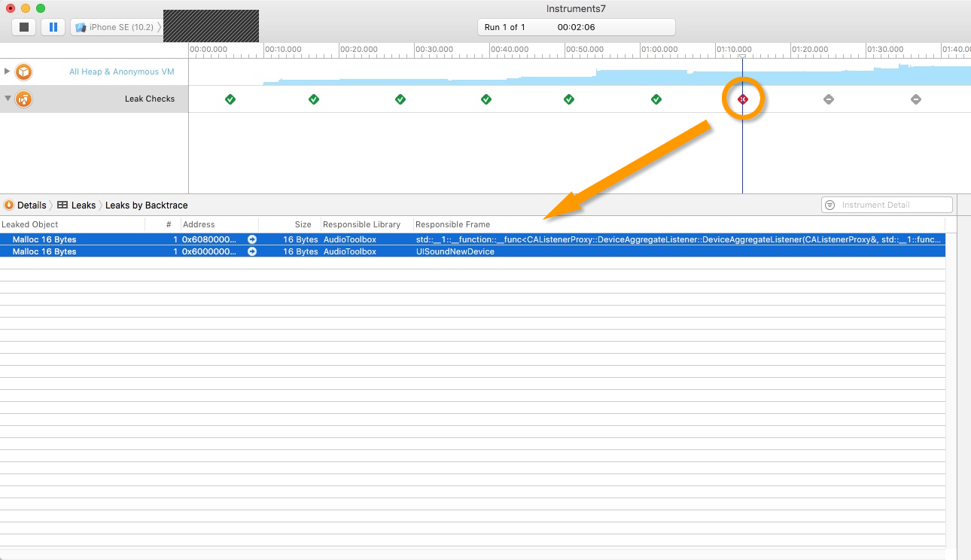
Task: Click the DeviceAggregateListener responsible frame cell
Action: click(x=679, y=239)
